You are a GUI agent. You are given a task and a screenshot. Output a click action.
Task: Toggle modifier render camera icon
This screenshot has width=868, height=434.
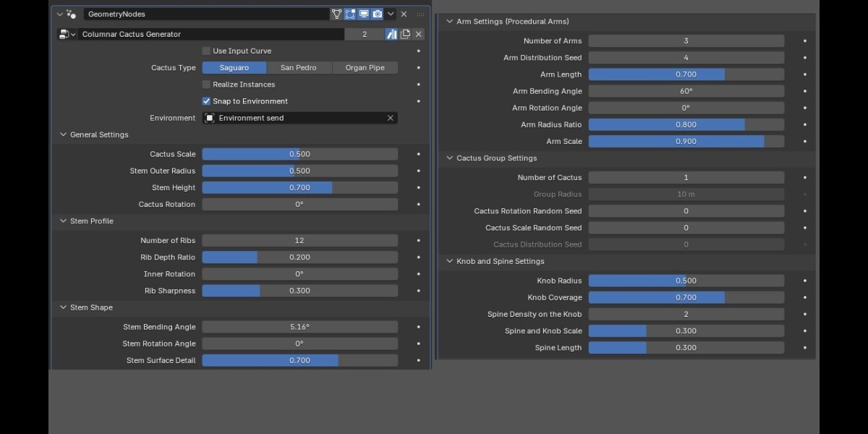coord(378,14)
